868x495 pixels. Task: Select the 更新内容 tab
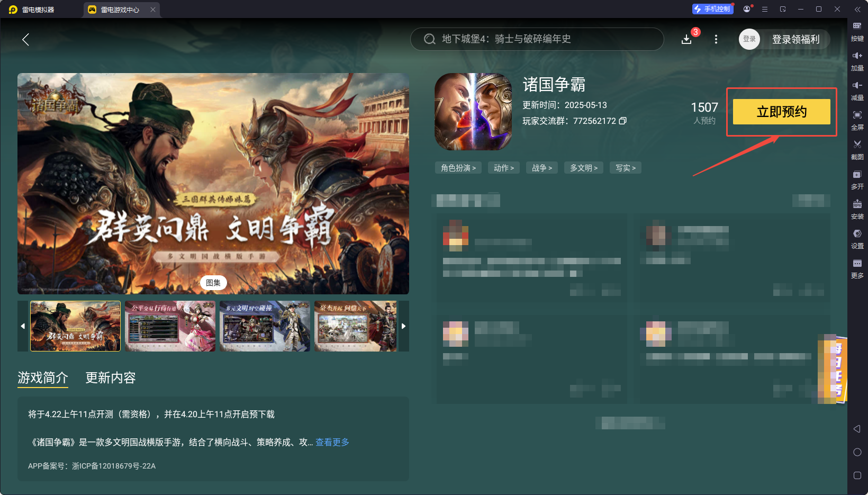(x=111, y=378)
